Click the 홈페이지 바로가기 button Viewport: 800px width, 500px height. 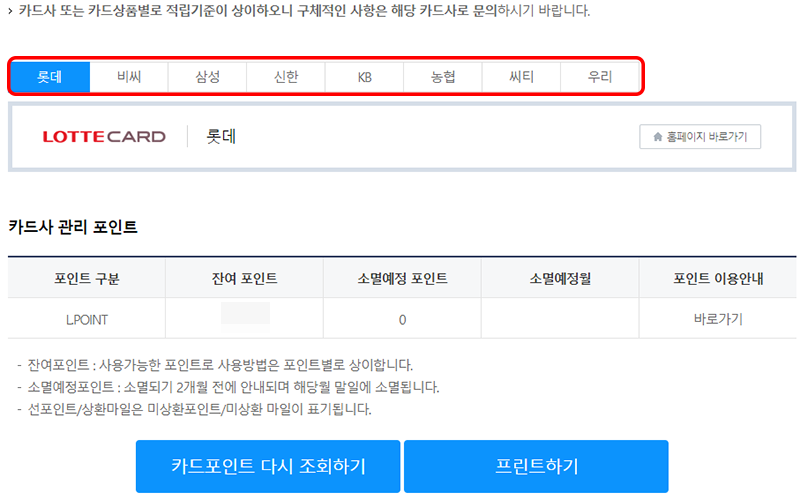tap(700, 137)
